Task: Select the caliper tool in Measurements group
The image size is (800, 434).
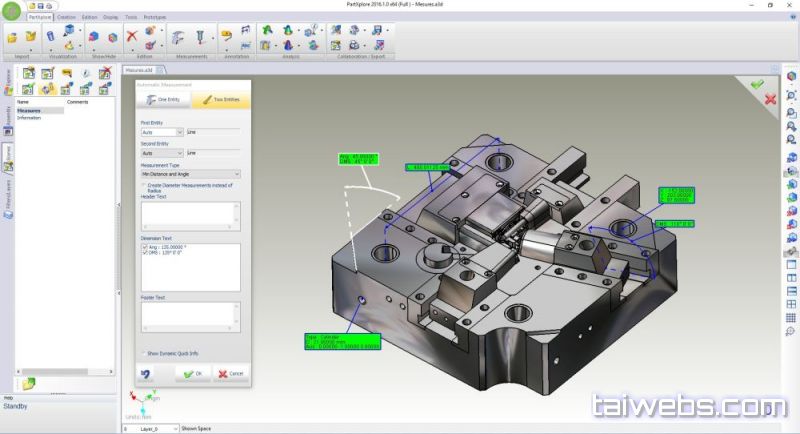Action: (176, 38)
